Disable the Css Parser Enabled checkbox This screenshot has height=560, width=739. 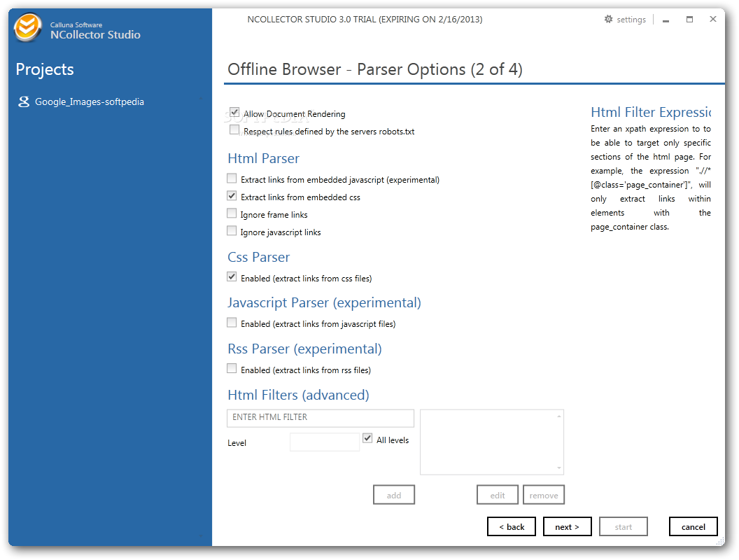[x=232, y=276]
